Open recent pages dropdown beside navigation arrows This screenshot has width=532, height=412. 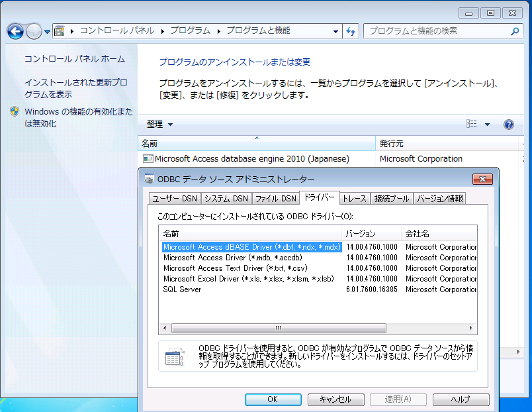[x=47, y=32]
